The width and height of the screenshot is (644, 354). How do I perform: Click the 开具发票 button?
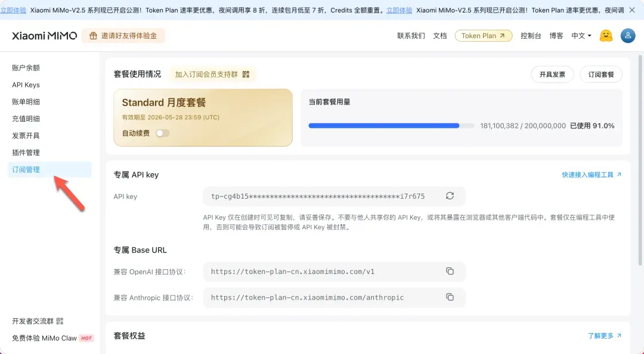552,75
